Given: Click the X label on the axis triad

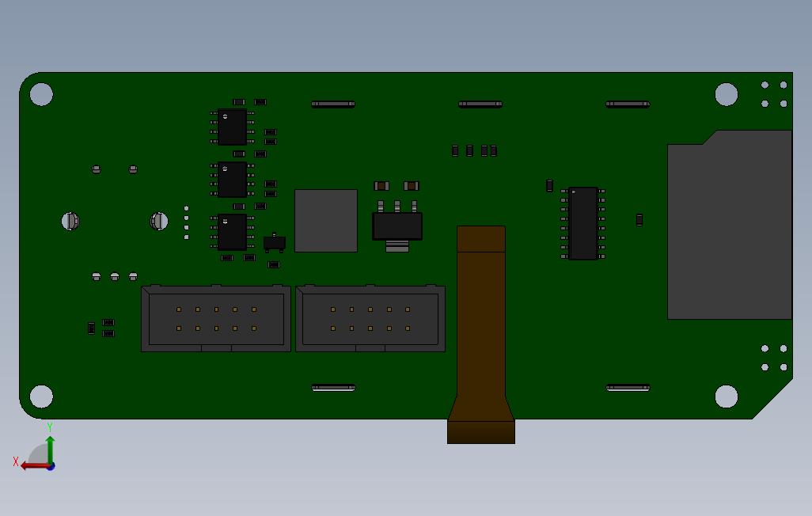Looking at the screenshot, I should pyautogui.click(x=16, y=461).
